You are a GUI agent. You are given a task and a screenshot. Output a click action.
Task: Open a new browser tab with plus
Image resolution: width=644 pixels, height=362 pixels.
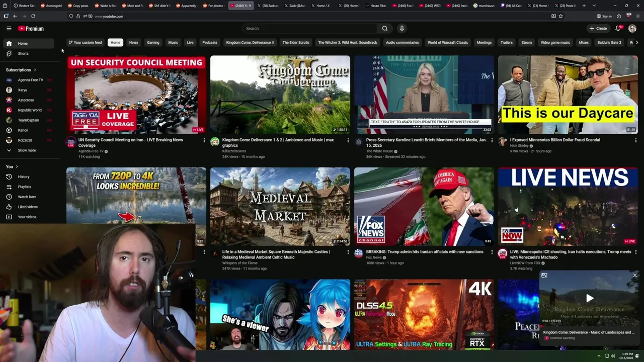[x=584, y=6]
